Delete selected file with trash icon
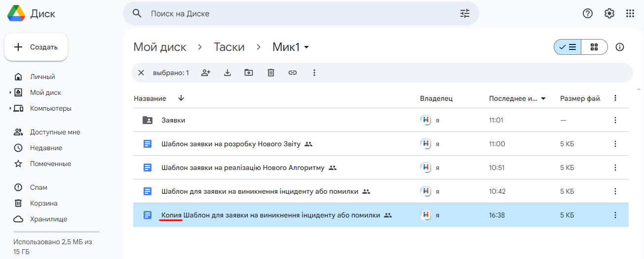The width and height of the screenshot is (644, 259). click(x=271, y=73)
